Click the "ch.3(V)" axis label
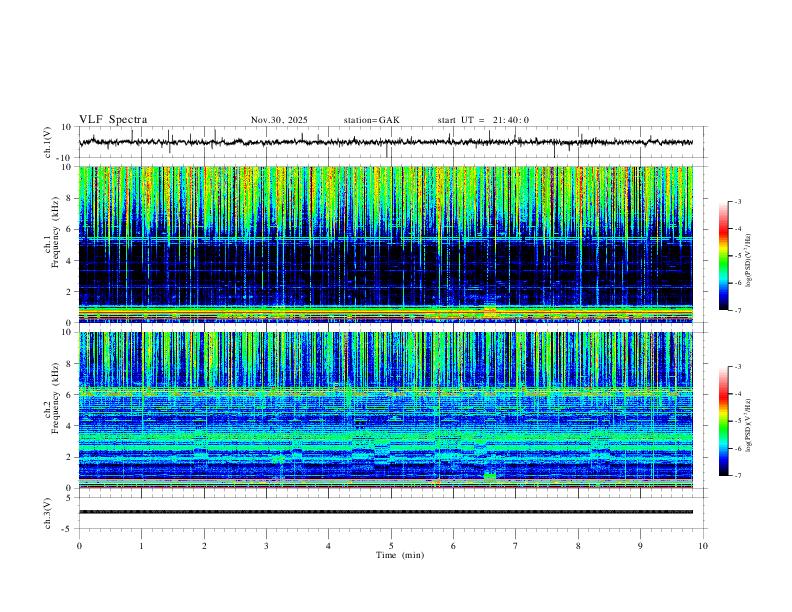Viewport: 792px width, 612px height. coord(48,514)
